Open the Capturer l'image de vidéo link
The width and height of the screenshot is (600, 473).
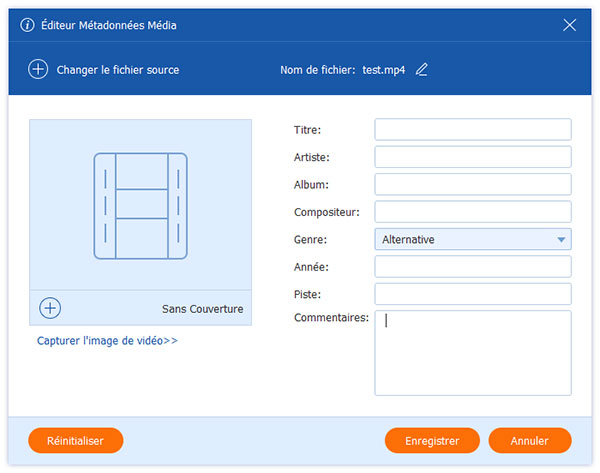(x=107, y=341)
